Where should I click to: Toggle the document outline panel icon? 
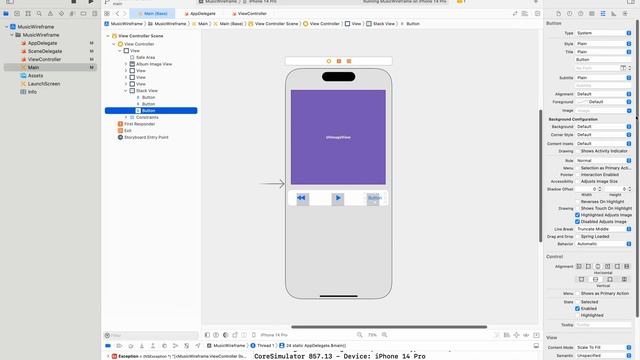[207, 335]
